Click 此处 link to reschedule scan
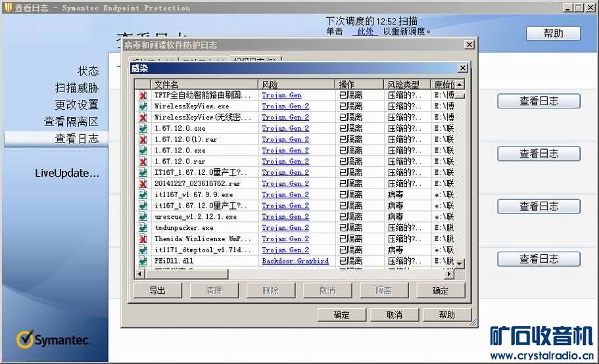Image resolution: width=599 pixels, height=364 pixels. pyautogui.click(x=365, y=32)
